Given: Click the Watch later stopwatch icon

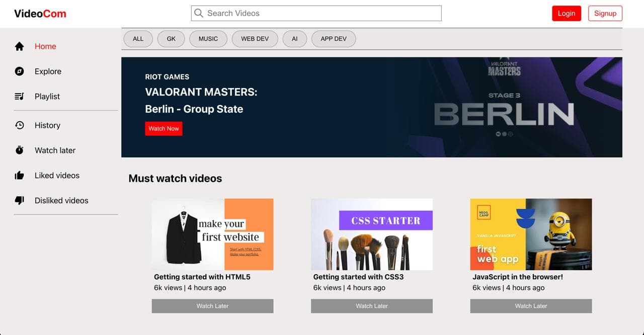Looking at the screenshot, I should click(19, 150).
